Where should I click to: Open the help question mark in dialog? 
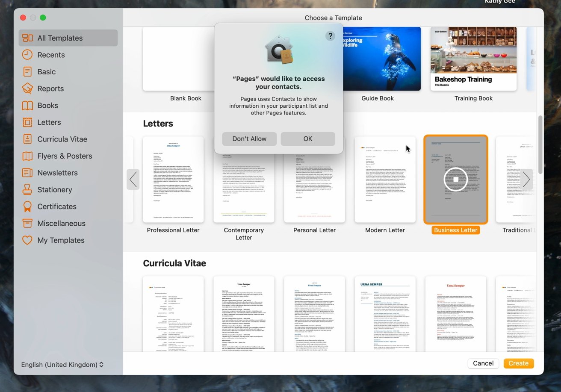pos(330,36)
